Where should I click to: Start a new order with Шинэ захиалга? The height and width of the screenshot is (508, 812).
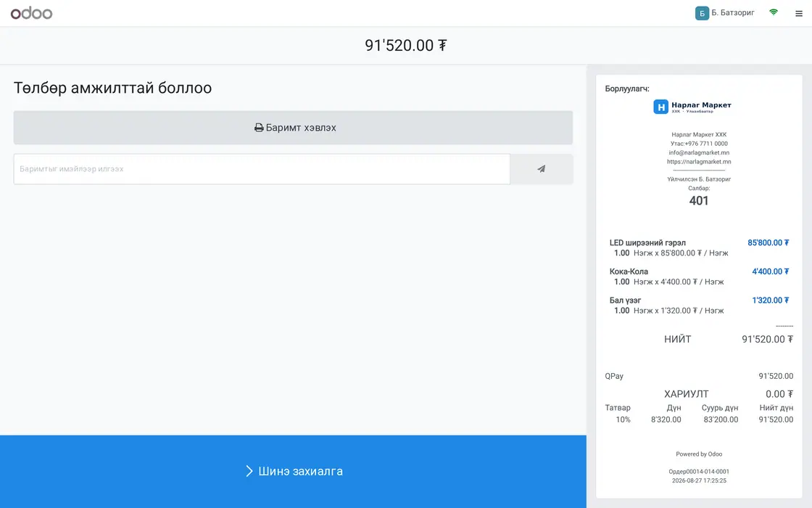coord(293,471)
